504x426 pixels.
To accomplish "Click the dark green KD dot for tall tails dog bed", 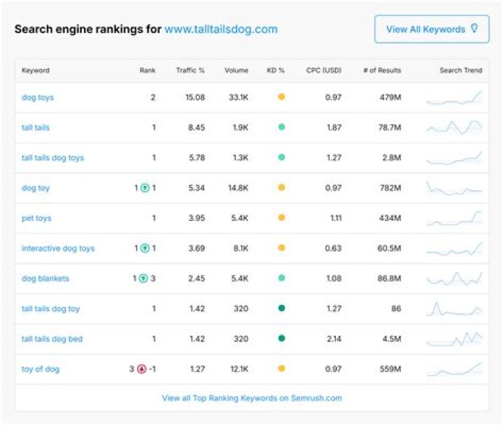I will point(281,339).
